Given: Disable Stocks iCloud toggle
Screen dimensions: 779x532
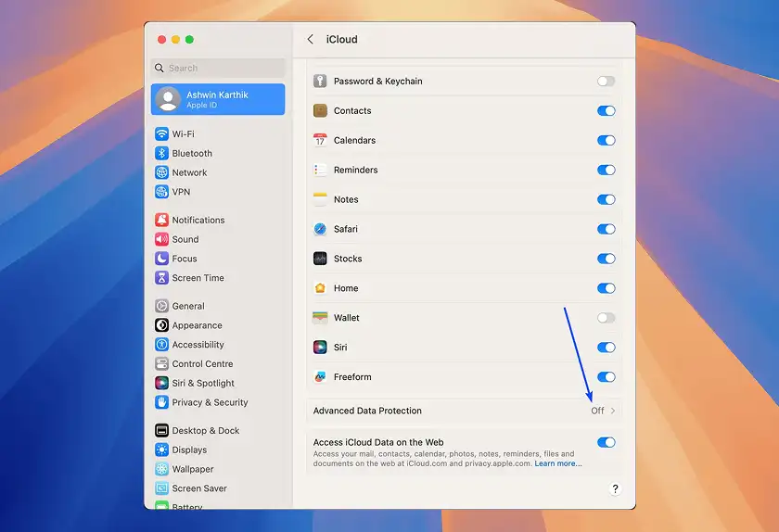Looking at the screenshot, I should pyautogui.click(x=606, y=259).
